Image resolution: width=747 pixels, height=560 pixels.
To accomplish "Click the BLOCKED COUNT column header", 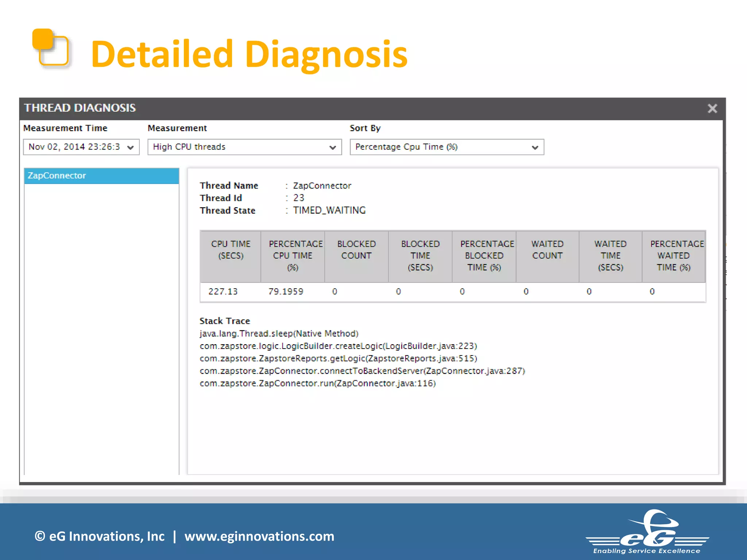I will pos(356,256).
